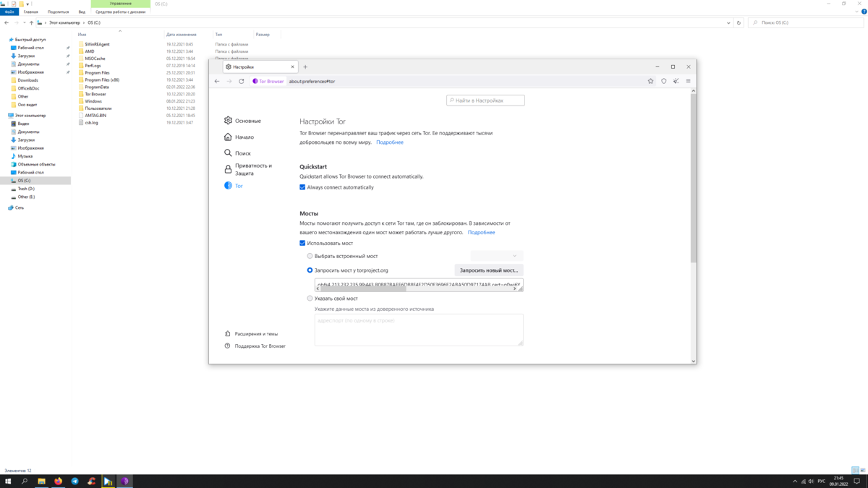This screenshot has width=868, height=488.
Task: Open Основные settings section
Action: (243, 121)
